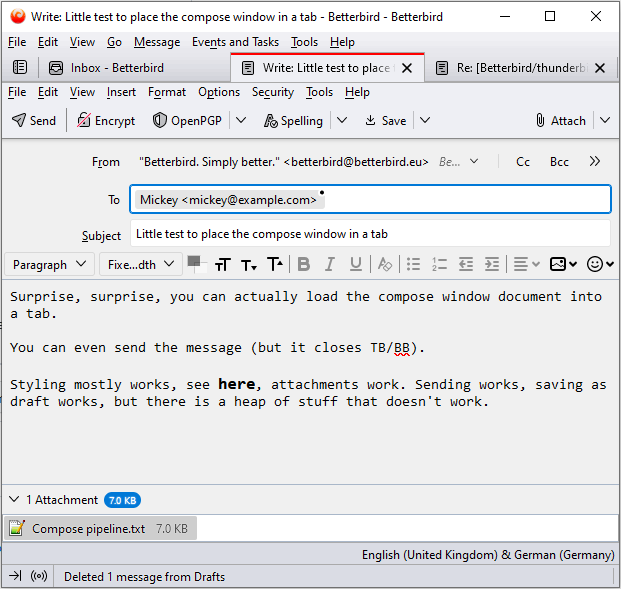The width and height of the screenshot is (621, 589).
Task: Apply bulleted list formatting
Action: click(413, 264)
